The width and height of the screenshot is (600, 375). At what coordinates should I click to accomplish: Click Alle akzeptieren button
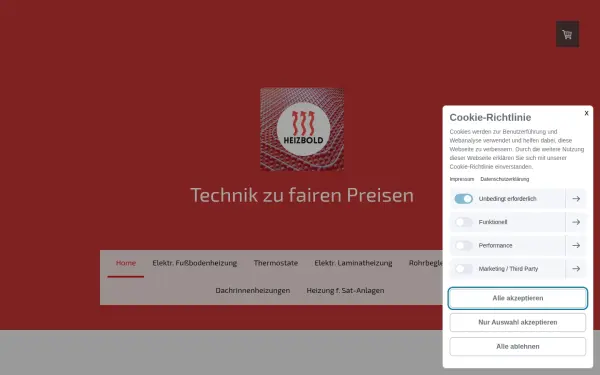coord(518,298)
